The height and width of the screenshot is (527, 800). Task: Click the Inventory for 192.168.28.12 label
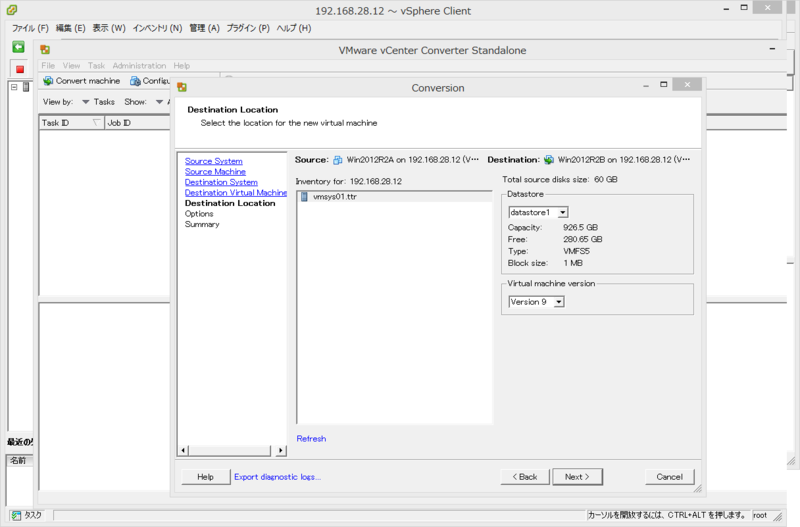(x=349, y=182)
